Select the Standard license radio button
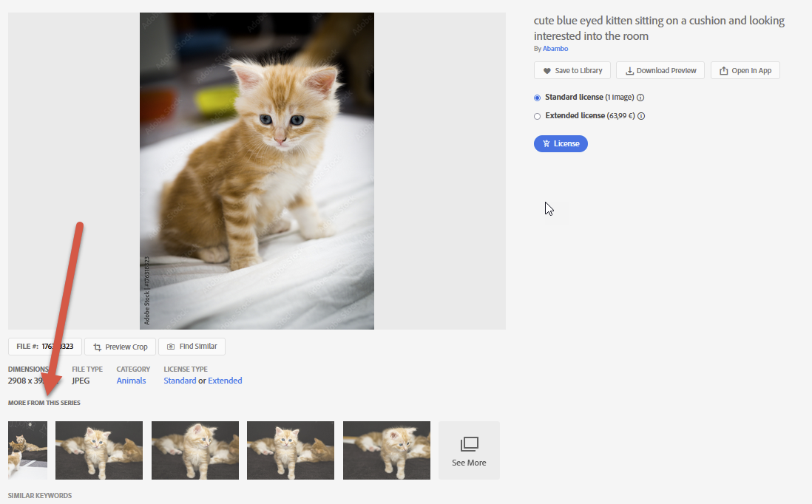Image resolution: width=812 pixels, height=504 pixels. coord(536,98)
